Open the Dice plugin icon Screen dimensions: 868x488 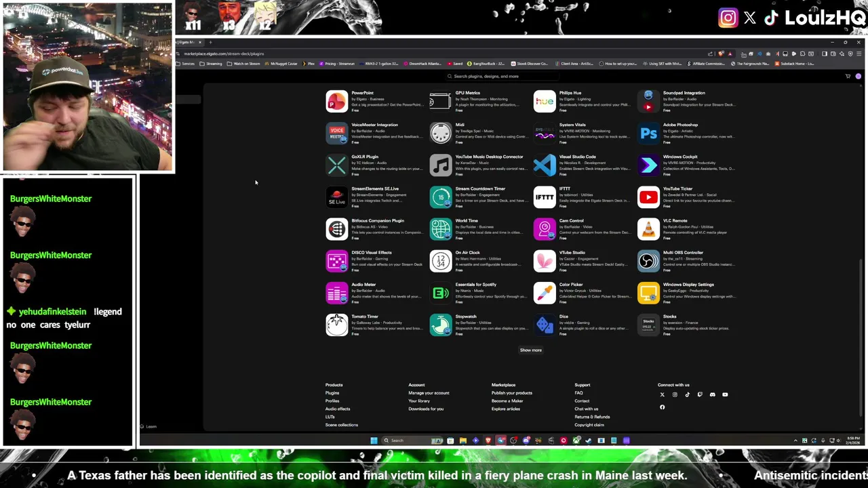click(x=545, y=325)
